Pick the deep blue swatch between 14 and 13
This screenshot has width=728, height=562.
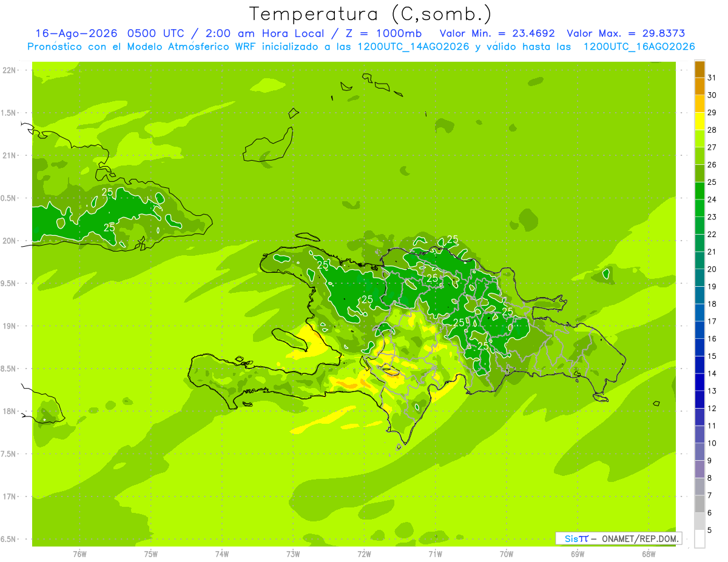click(x=699, y=382)
